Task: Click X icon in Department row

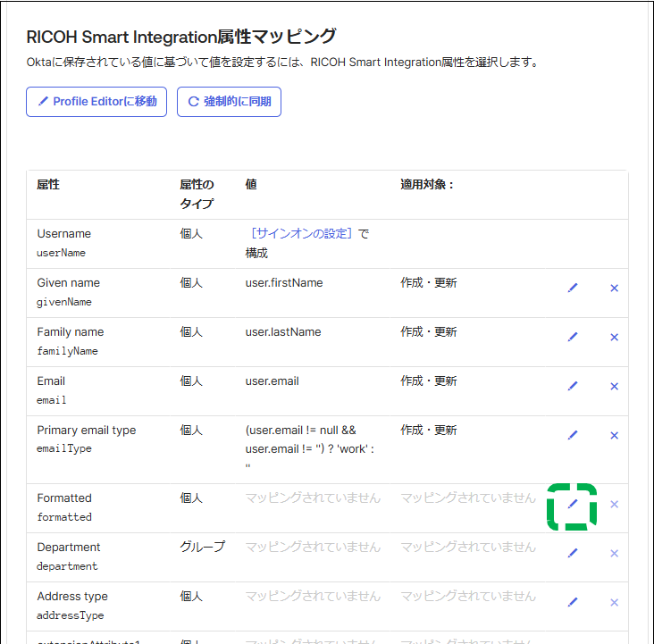Action: coord(614,554)
